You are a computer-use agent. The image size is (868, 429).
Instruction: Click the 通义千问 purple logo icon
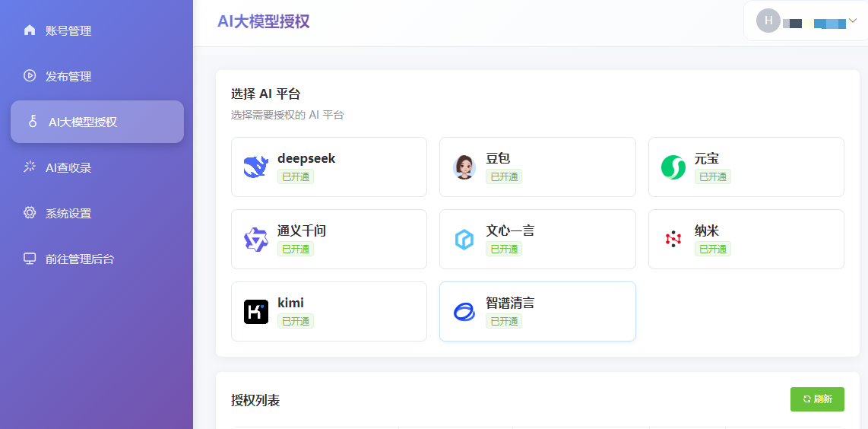256,239
